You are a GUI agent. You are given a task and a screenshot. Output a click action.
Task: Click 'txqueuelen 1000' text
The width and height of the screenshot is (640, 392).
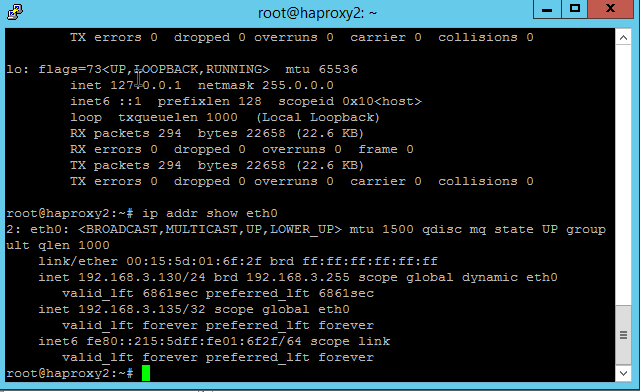pyautogui.click(x=178, y=118)
